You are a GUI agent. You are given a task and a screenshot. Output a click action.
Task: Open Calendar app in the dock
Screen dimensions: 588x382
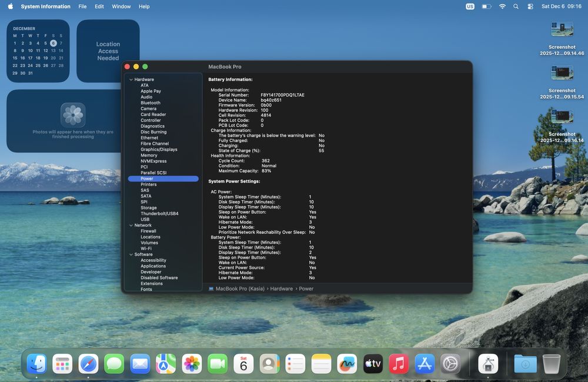[243, 364]
